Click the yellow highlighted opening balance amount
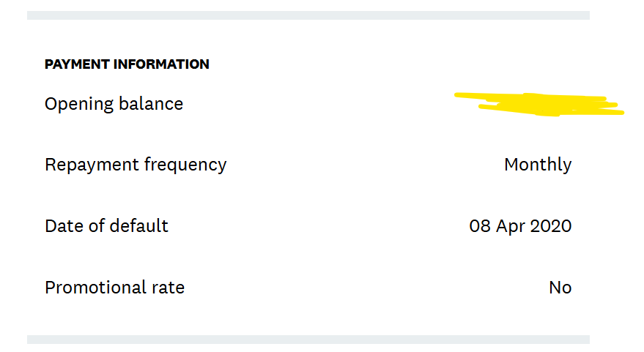This screenshot has height=352, width=644. tap(538, 105)
